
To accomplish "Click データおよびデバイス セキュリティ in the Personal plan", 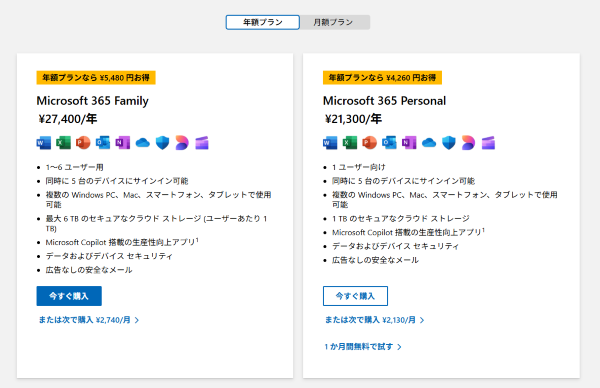I will coord(395,246).
